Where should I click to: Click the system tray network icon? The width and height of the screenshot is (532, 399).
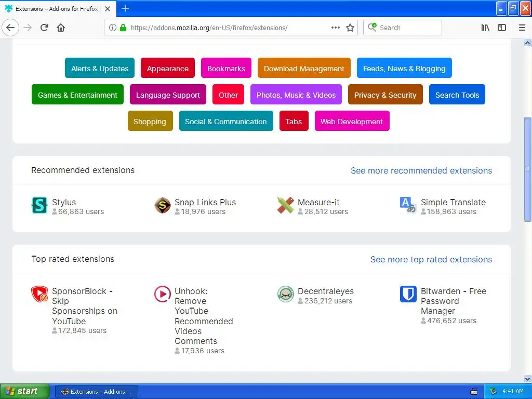pos(493,391)
